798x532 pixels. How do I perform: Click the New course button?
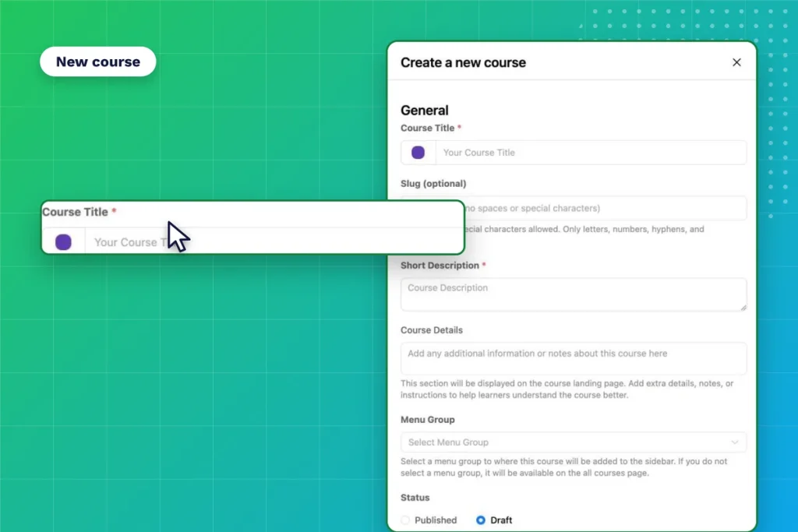tap(97, 62)
